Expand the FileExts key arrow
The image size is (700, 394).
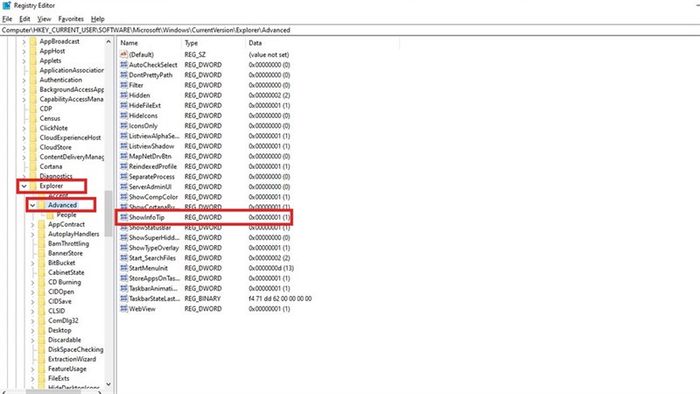click(x=32, y=379)
